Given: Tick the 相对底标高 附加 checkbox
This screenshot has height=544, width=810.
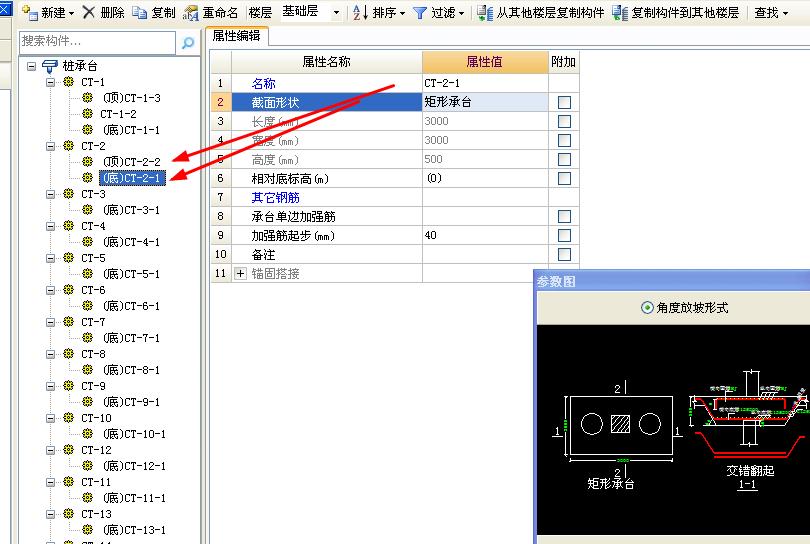Looking at the screenshot, I should [x=564, y=179].
